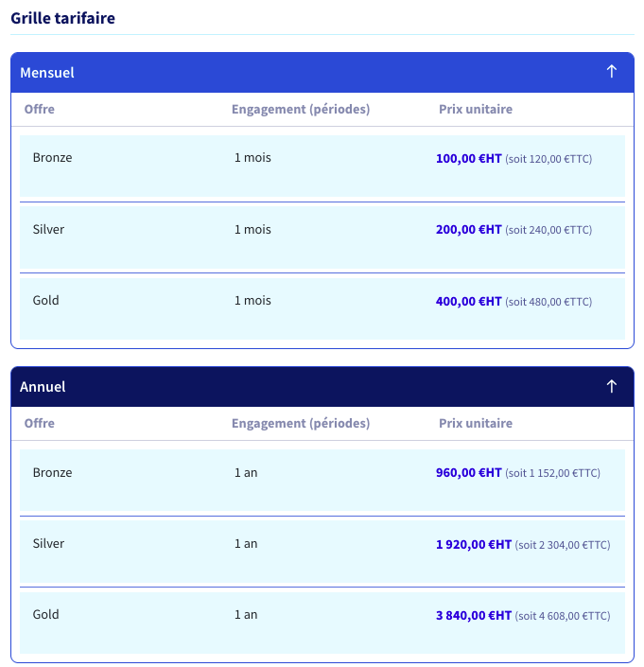Viewport: 644px width, 667px height.
Task: Collapse the Annuel section arrow icon
Action: (x=611, y=386)
